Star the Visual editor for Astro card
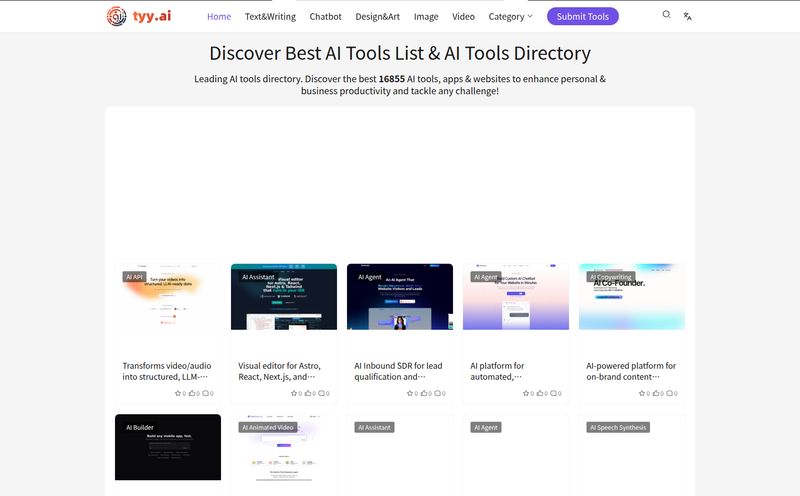Image resolution: width=800 pixels, height=496 pixels. pos(294,393)
